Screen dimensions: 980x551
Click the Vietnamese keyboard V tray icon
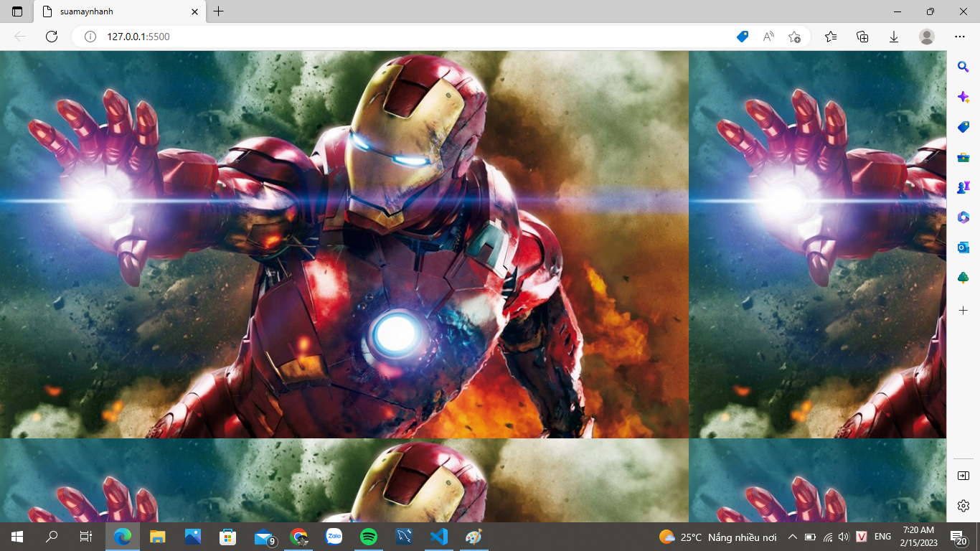click(x=862, y=537)
